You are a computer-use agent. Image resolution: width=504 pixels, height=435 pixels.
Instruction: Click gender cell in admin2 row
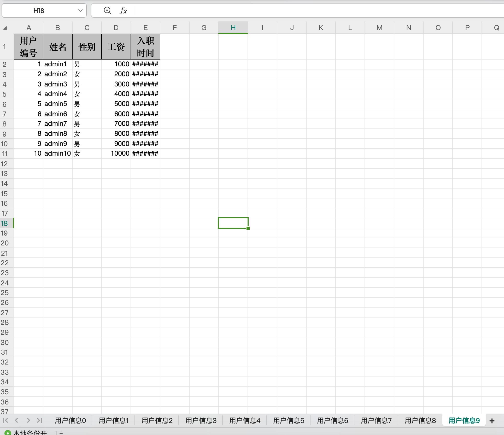pos(87,74)
